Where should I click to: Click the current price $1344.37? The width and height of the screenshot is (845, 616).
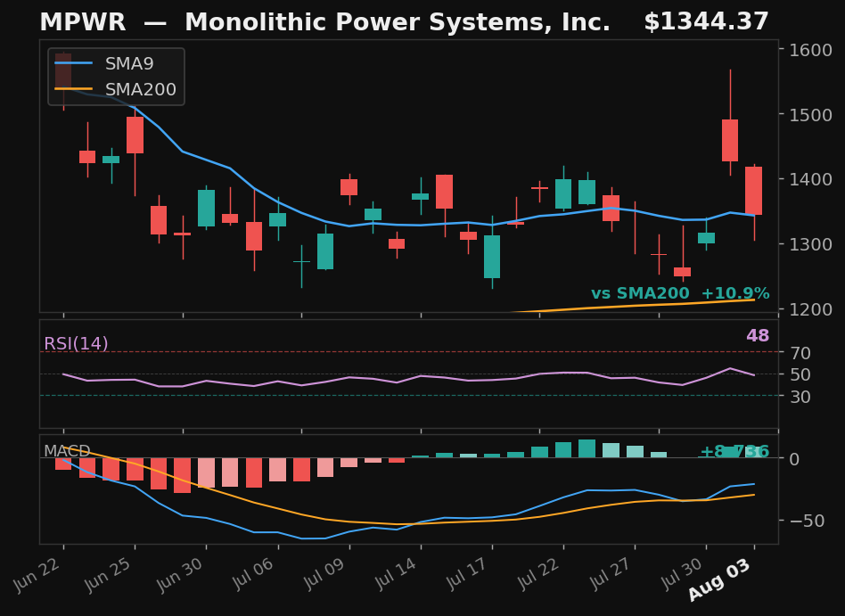point(706,22)
